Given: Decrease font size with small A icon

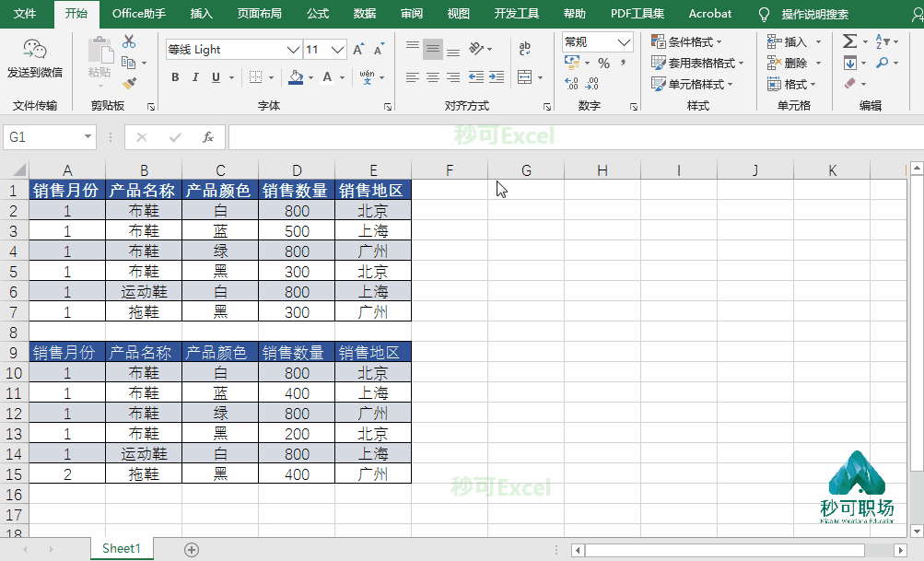Looking at the screenshot, I should 379,50.
